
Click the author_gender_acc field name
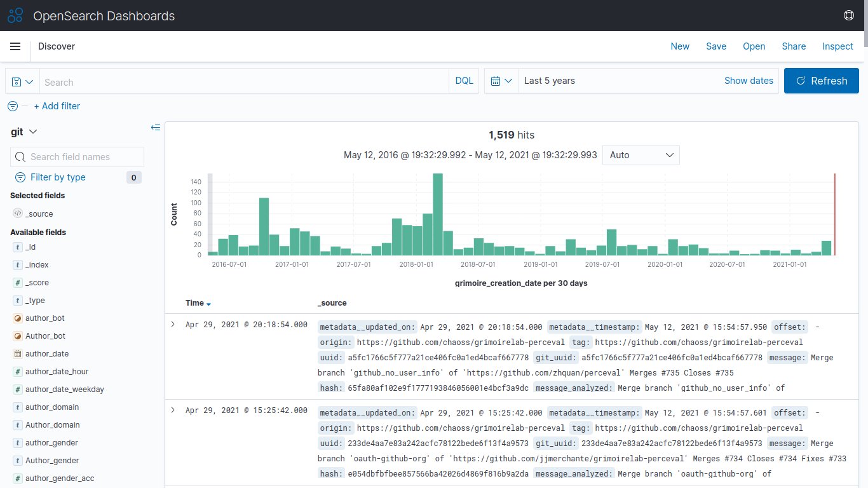(x=60, y=478)
